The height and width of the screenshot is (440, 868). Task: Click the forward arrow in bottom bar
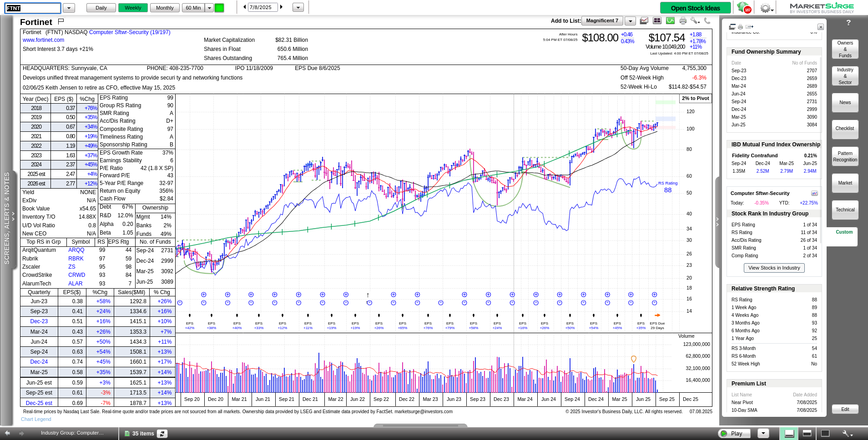click(x=22, y=433)
